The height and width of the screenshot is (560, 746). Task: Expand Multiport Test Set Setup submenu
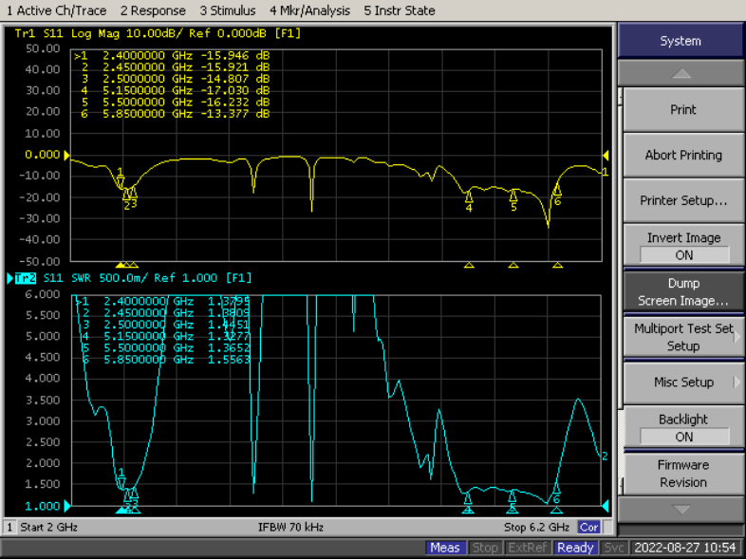[x=683, y=337]
